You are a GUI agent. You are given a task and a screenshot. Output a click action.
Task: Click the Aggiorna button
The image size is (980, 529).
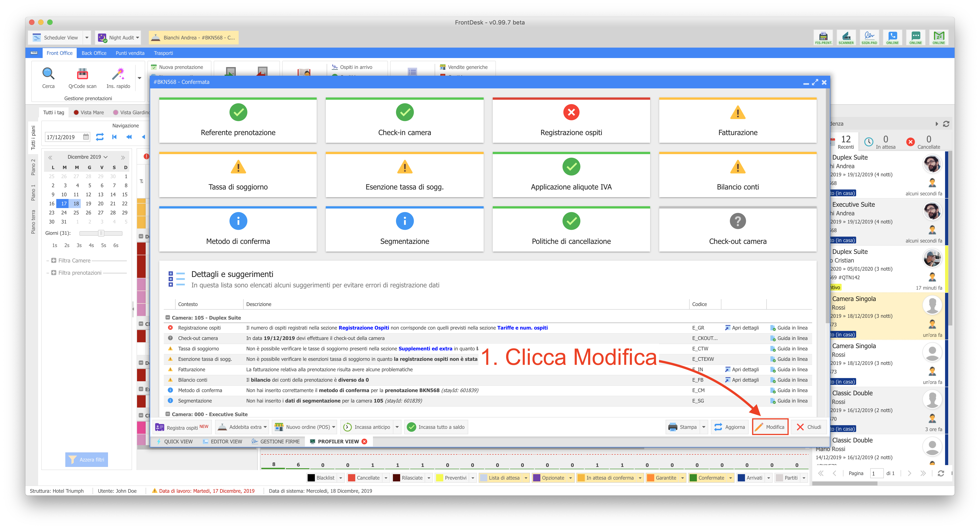(x=730, y=427)
